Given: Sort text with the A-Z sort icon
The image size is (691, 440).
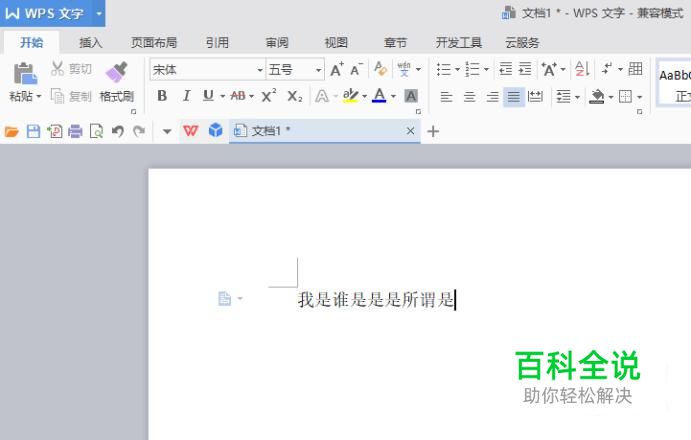Looking at the screenshot, I should [x=582, y=69].
